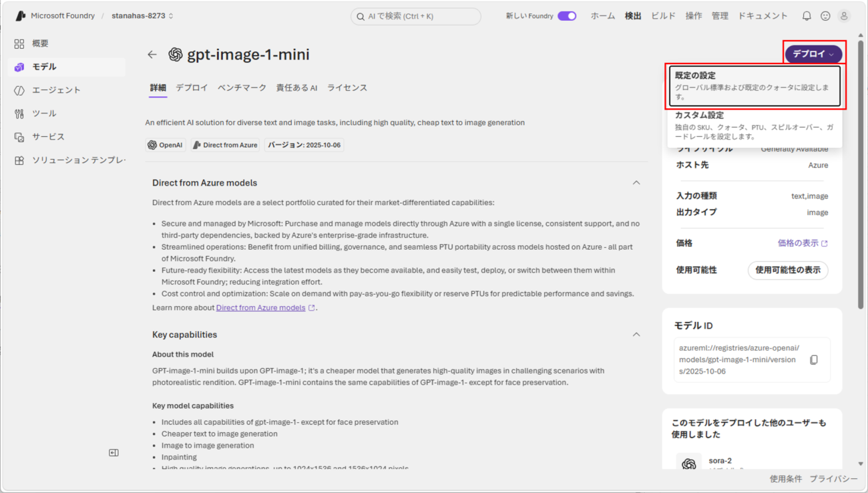Open the デプロイ dropdown button
Screen dimensions: 868x493
pos(813,54)
